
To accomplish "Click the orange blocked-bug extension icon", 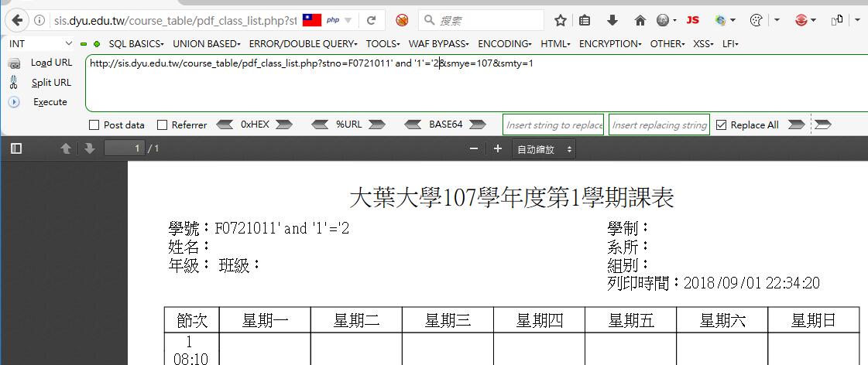I will click(402, 20).
